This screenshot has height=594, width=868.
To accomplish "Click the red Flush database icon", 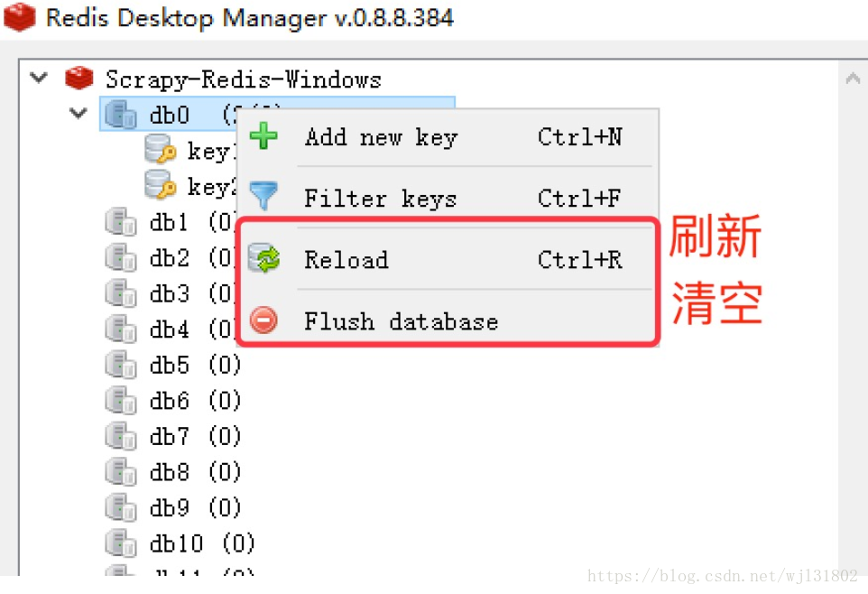I will point(263,320).
